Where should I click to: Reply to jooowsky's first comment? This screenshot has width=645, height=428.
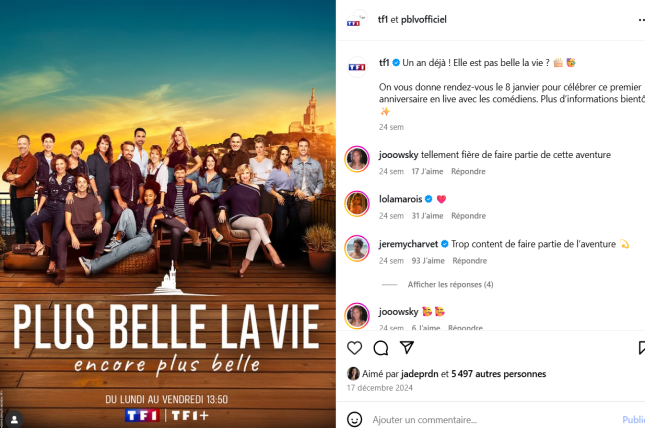tap(468, 171)
